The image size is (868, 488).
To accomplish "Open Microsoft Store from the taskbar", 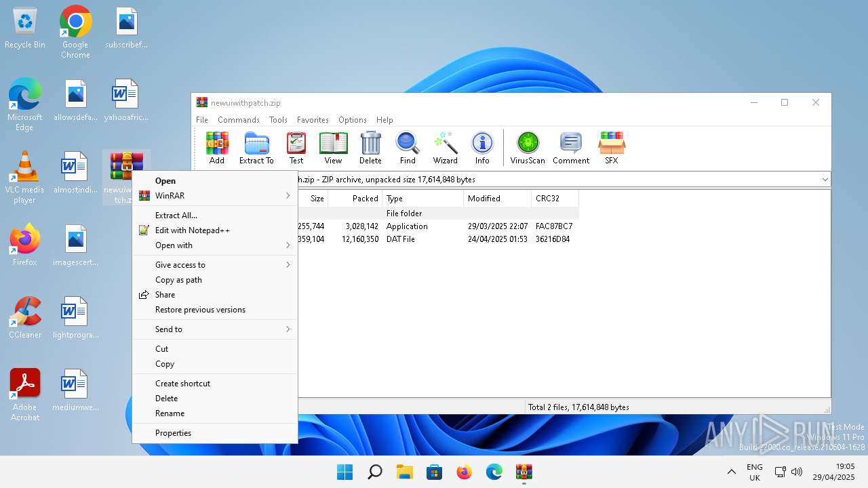I will [434, 472].
